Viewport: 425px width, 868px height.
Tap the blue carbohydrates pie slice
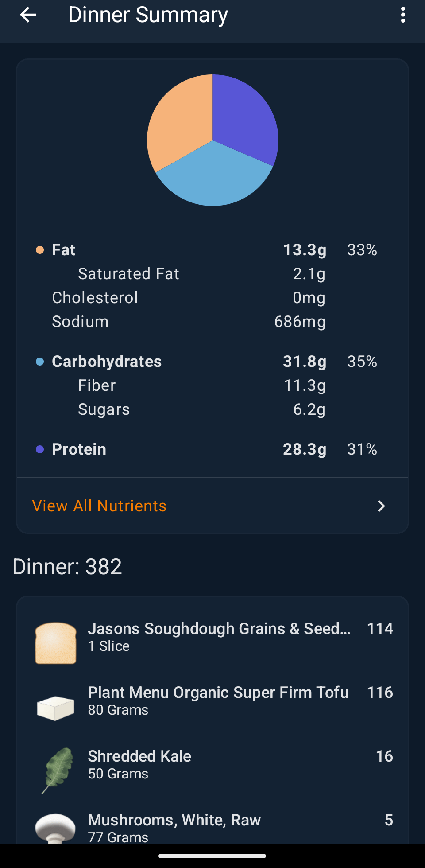[x=215, y=177]
